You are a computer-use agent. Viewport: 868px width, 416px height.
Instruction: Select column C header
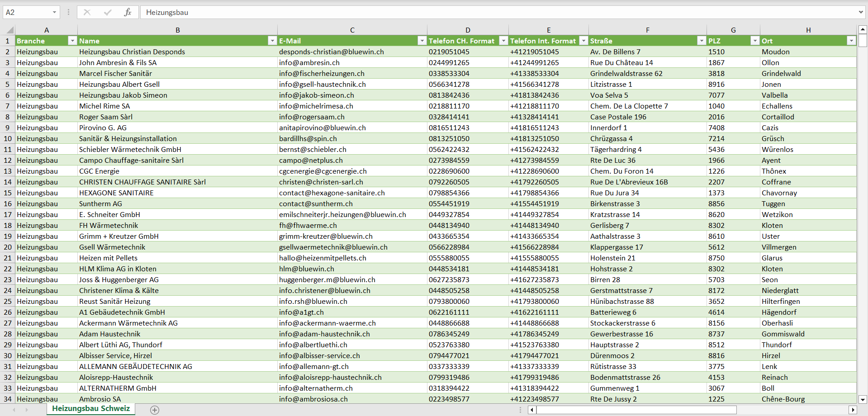click(x=352, y=30)
